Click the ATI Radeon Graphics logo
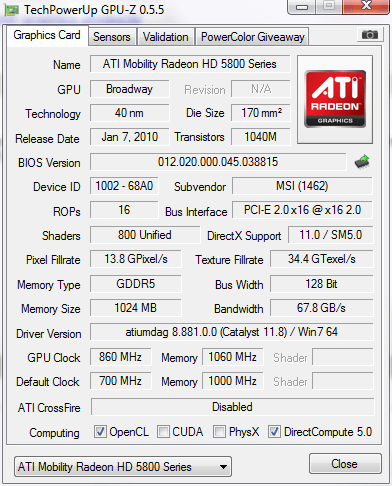392x486 pixels. tap(335, 99)
